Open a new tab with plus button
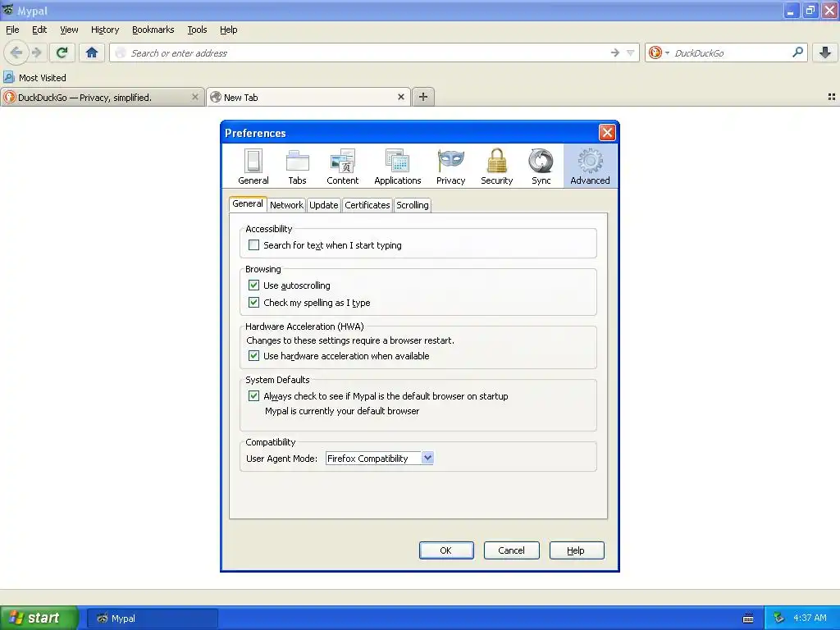 423,97
